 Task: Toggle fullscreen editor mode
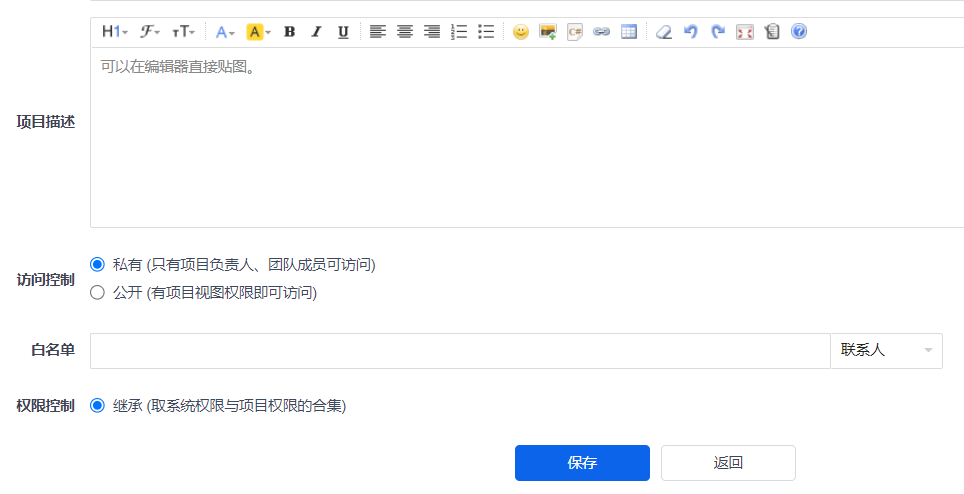click(x=745, y=32)
